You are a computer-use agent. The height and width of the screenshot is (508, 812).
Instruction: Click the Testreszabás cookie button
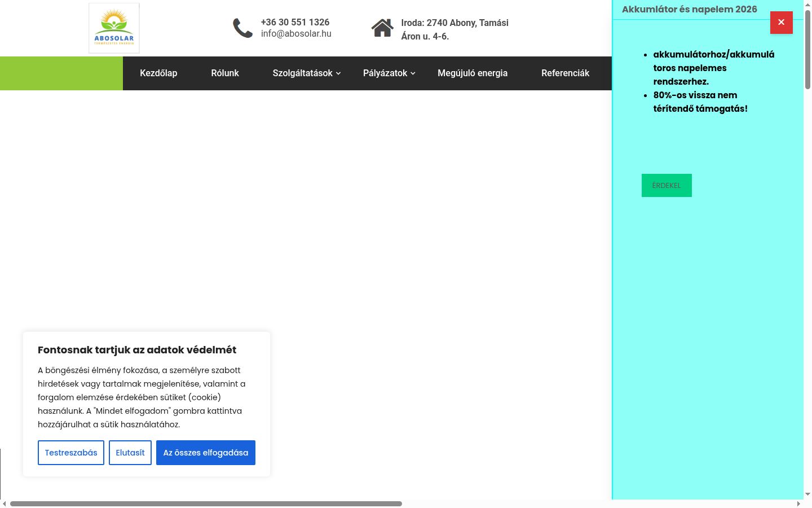click(71, 453)
